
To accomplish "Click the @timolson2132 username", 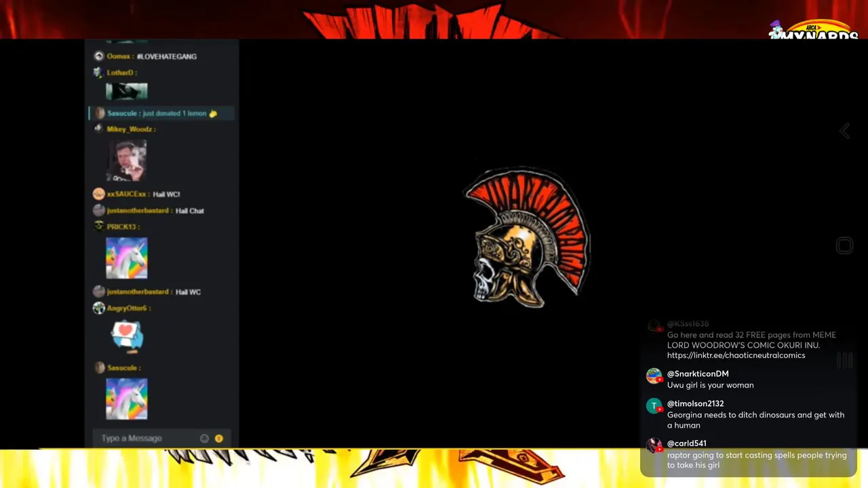I will point(695,403).
